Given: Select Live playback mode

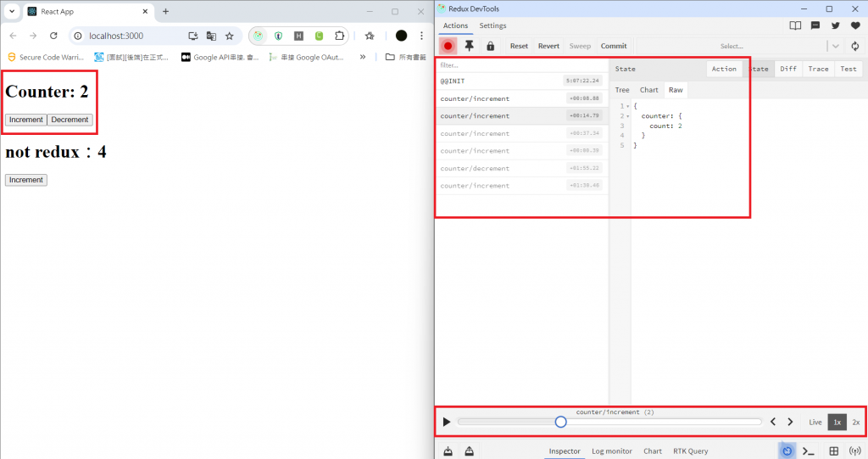Looking at the screenshot, I should coord(815,423).
